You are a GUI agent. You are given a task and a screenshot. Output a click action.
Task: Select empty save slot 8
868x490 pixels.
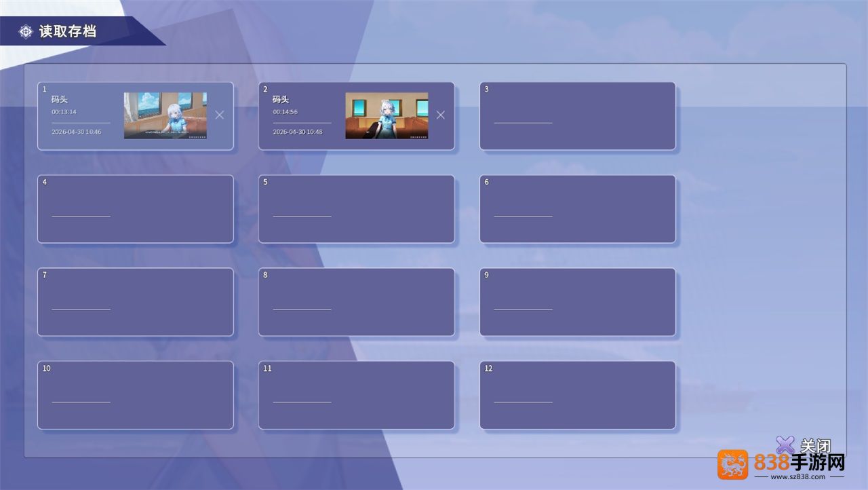pyautogui.click(x=356, y=302)
